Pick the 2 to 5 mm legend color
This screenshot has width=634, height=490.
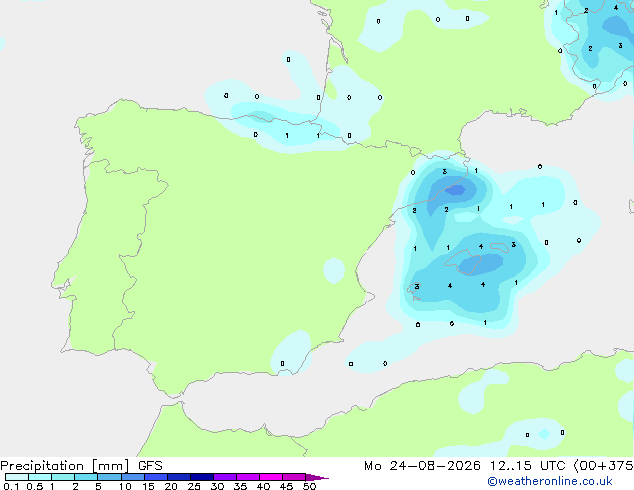[x=86, y=477]
